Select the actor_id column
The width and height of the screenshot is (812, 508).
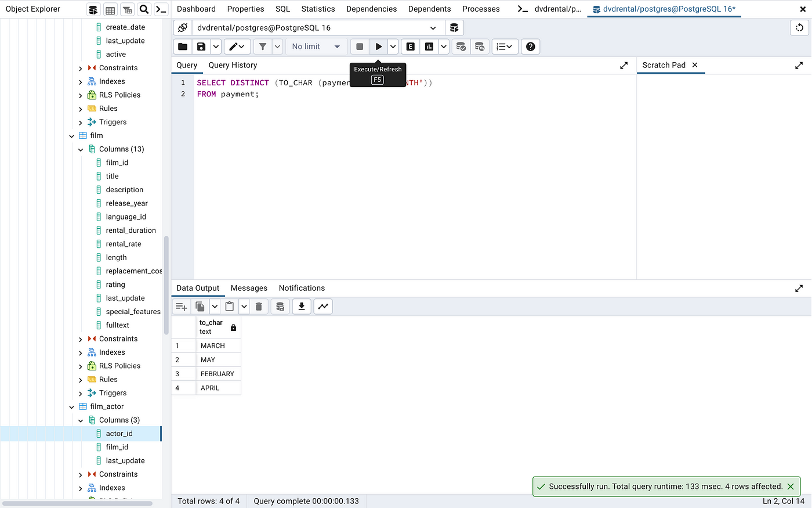pyautogui.click(x=119, y=434)
